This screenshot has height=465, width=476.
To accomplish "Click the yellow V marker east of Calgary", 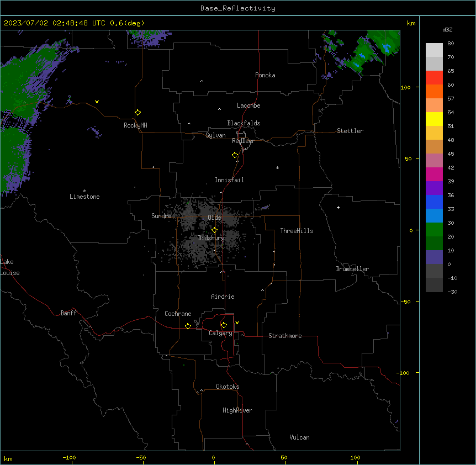I will [x=237, y=323].
